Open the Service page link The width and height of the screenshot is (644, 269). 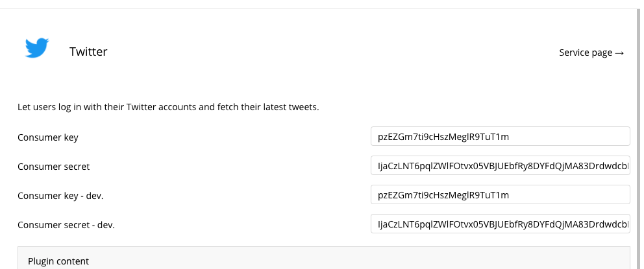(x=591, y=53)
